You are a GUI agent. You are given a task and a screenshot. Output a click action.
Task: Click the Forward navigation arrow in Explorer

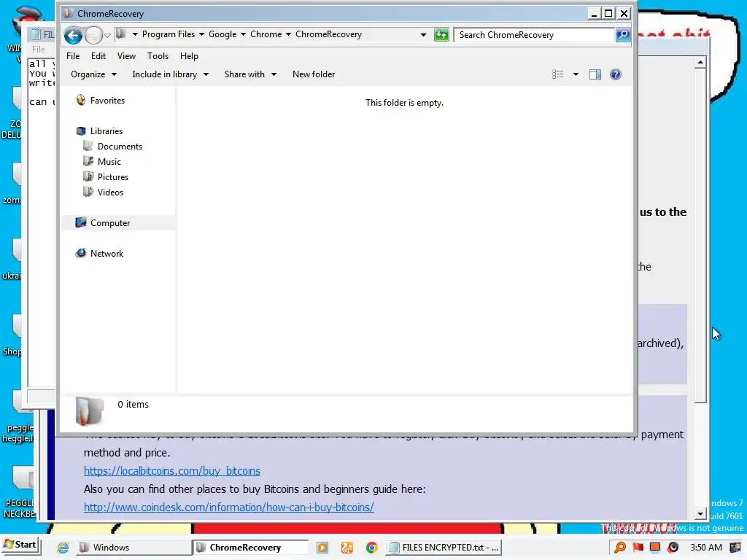click(x=93, y=35)
